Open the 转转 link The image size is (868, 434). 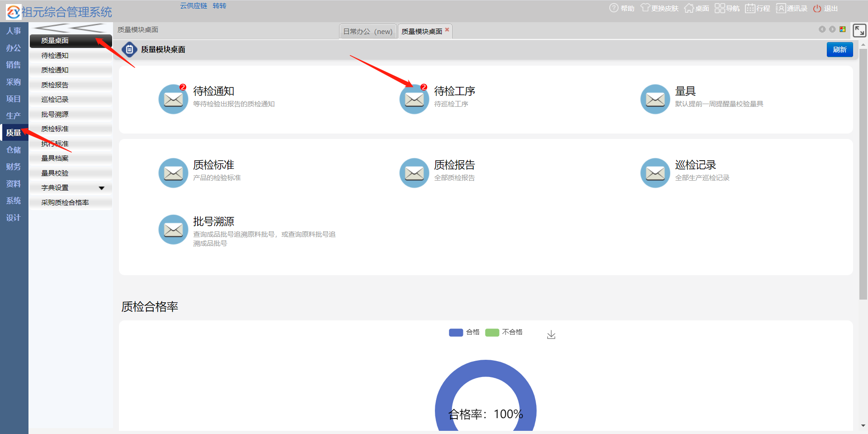(x=219, y=6)
